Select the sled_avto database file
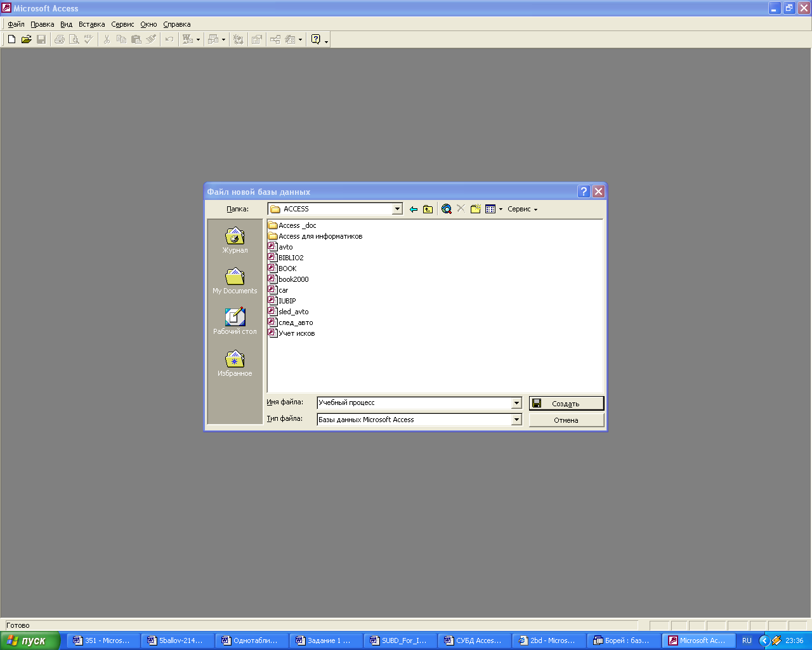812x650 pixels. [289, 312]
